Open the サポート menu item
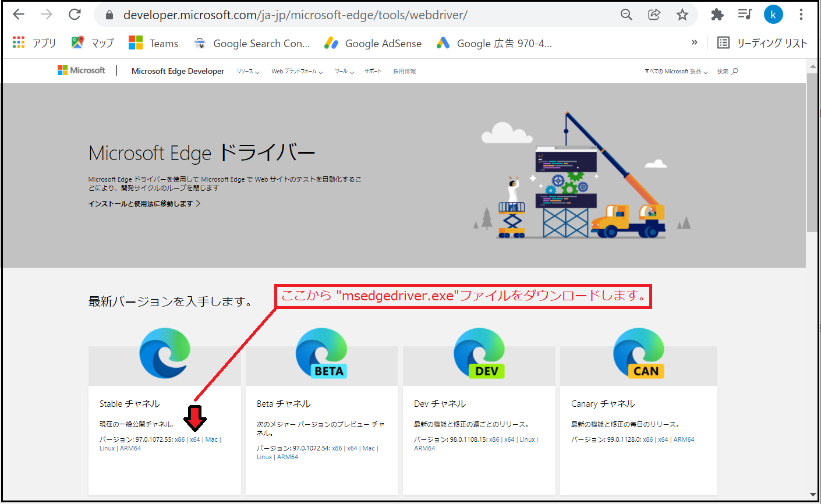The width and height of the screenshot is (821, 504). point(373,71)
